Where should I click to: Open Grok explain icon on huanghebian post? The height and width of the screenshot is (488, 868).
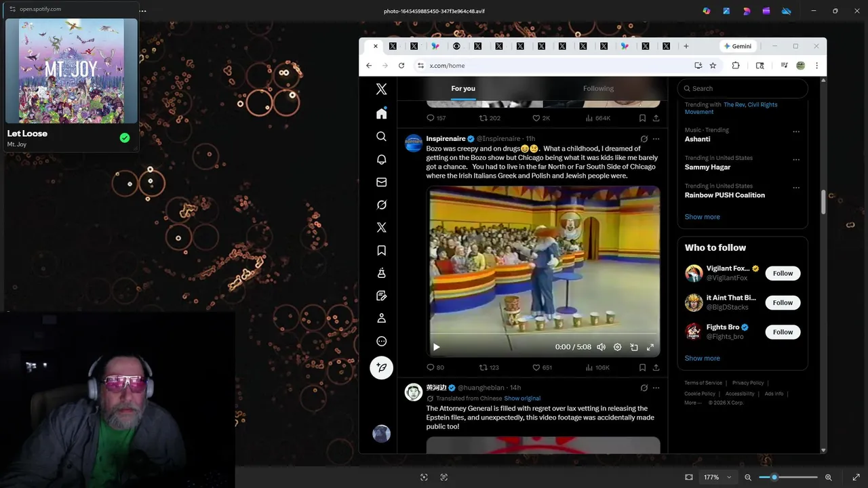pyautogui.click(x=644, y=388)
